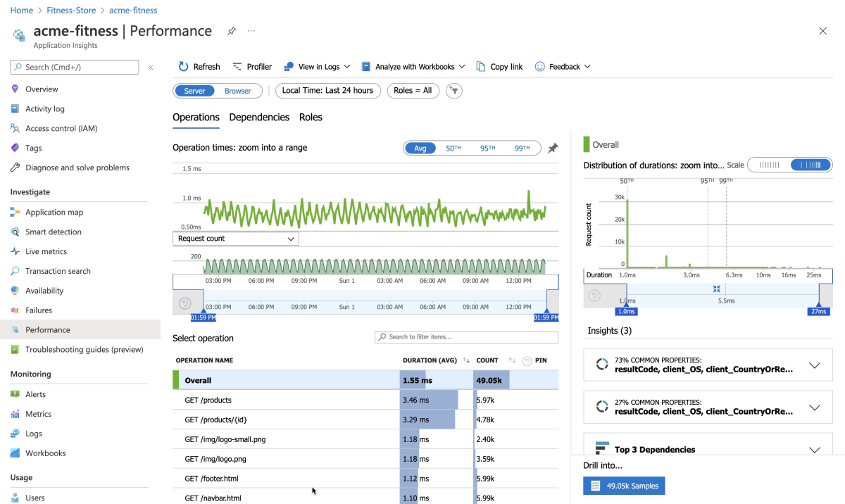Collapse the left sidebar menu
Image resolution: width=845 pixels, height=504 pixels.
point(151,68)
